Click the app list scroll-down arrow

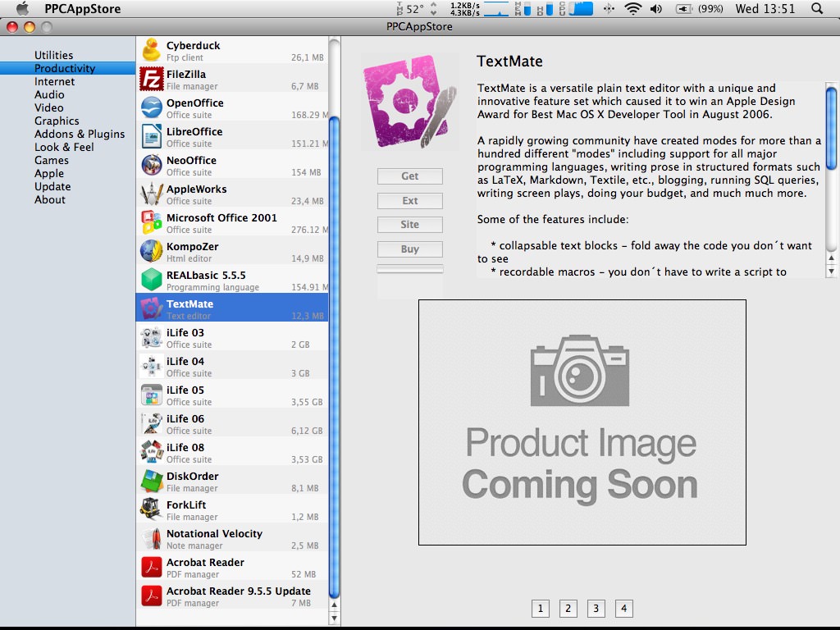334,618
